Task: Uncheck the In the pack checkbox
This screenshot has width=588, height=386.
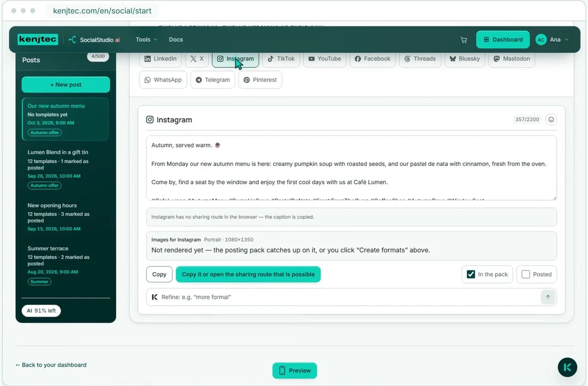Action: tap(471, 274)
